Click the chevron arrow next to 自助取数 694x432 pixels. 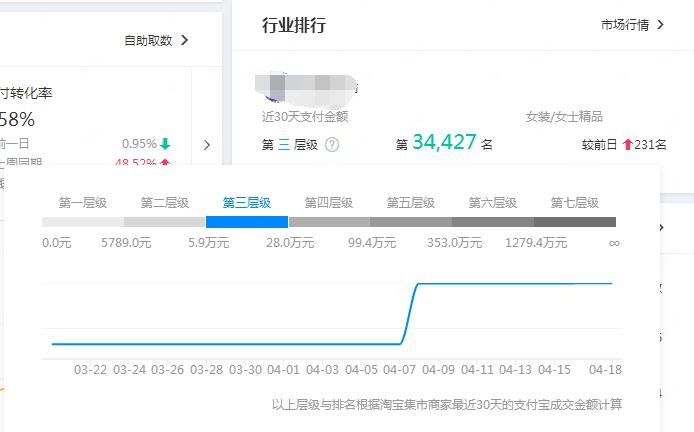coord(185,41)
